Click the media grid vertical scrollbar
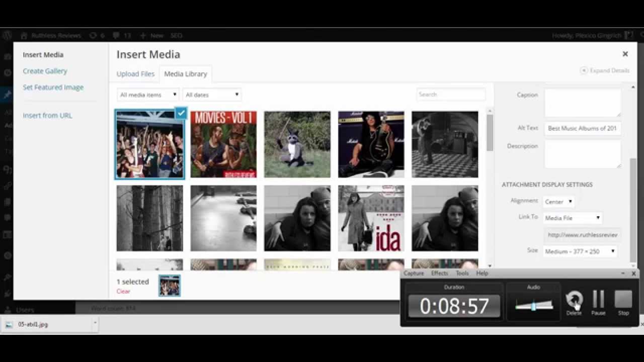644x362 pixels. [490, 133]
